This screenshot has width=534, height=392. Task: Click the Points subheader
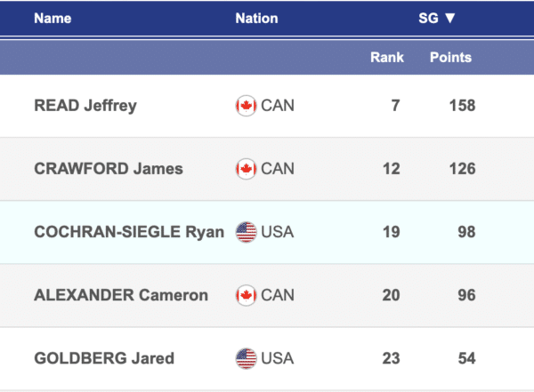pyautogui.click(x=451, y=58)
